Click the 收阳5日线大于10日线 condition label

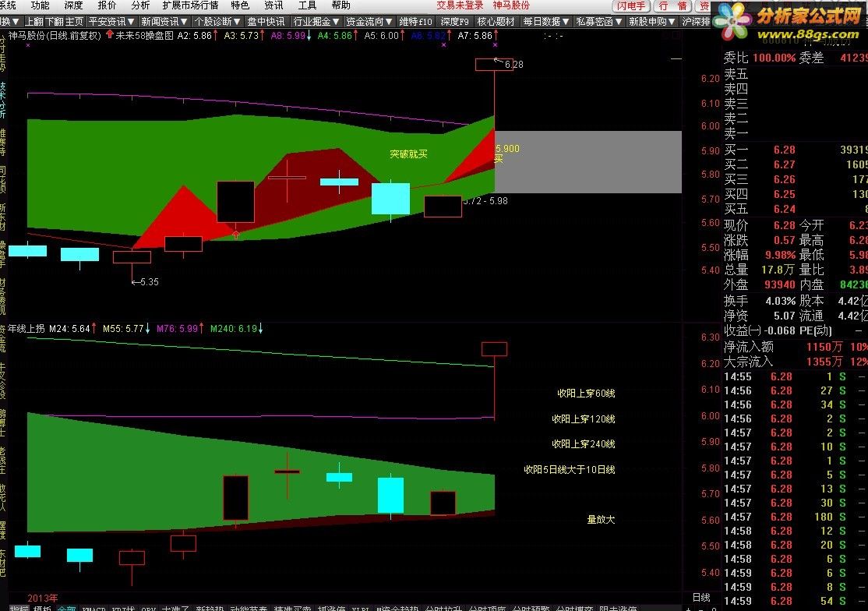tap(570, 469)
